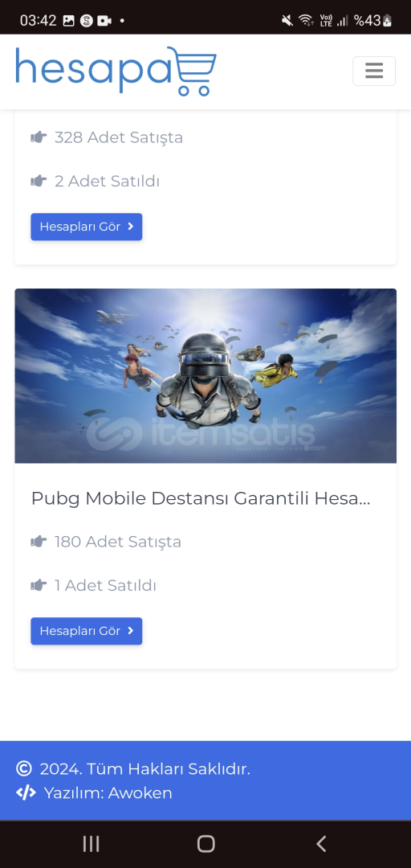Open the Pubg Mobile banner image
This screenshot has width=411, height=868.
click(205, 375)
